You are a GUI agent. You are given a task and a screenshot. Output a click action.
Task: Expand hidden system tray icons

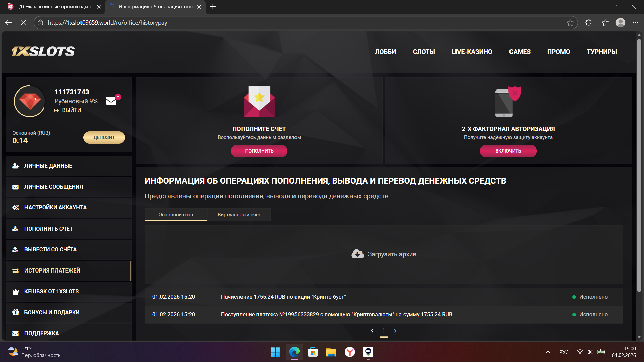548,352
